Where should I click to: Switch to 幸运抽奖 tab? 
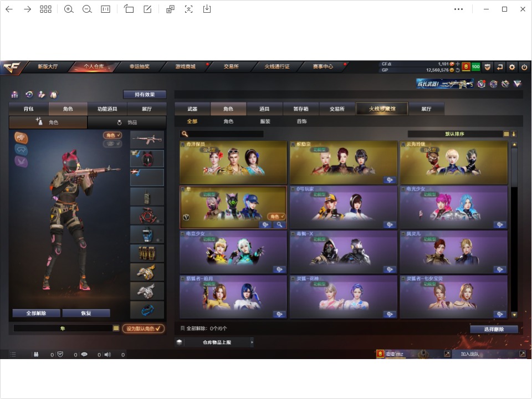pyautogui.click(x=140, y=66)
